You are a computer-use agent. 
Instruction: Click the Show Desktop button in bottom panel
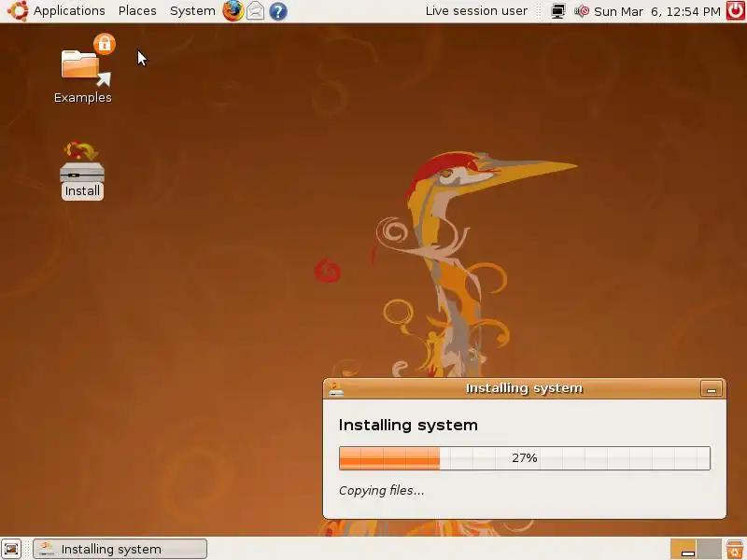[x=11, y=549]
